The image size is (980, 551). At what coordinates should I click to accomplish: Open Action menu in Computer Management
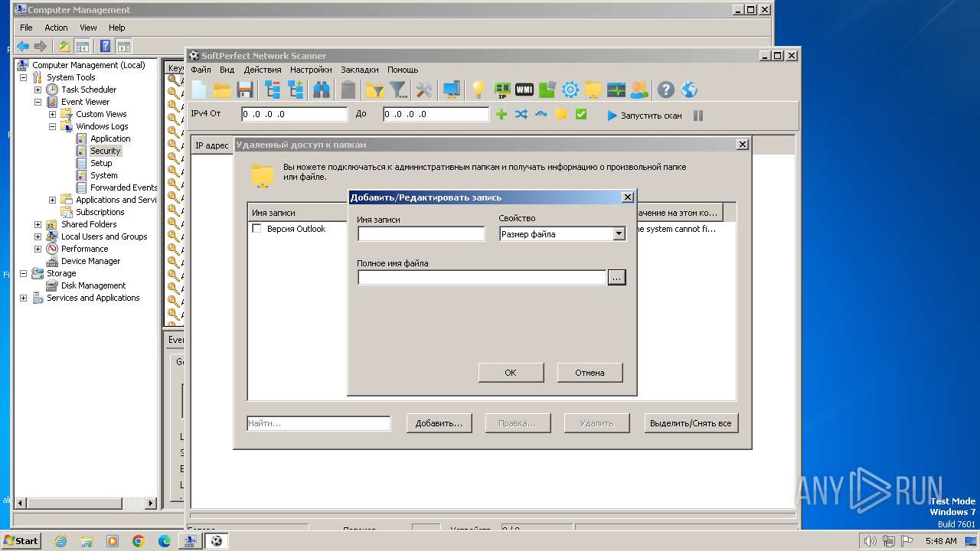[56, 28]
